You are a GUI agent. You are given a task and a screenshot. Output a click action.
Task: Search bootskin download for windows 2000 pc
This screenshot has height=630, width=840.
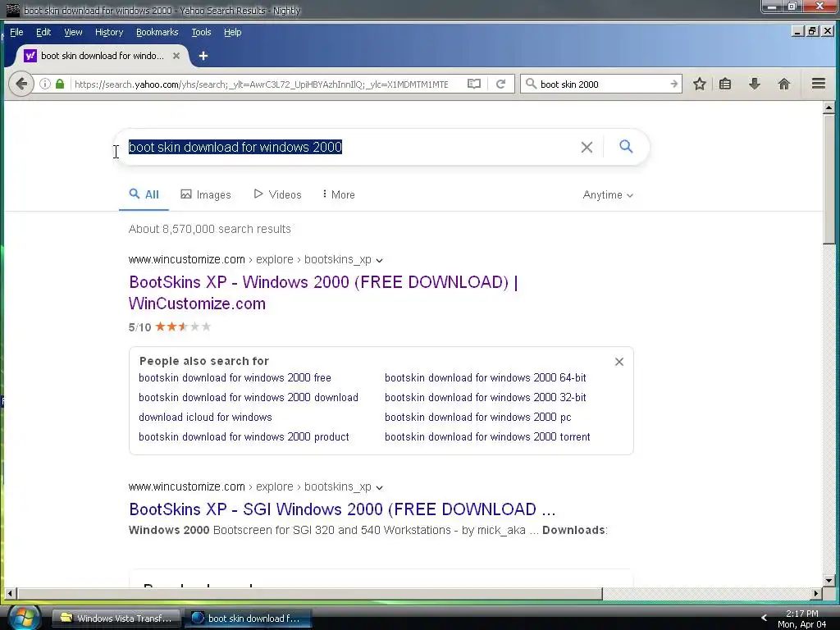coord(478,418)
